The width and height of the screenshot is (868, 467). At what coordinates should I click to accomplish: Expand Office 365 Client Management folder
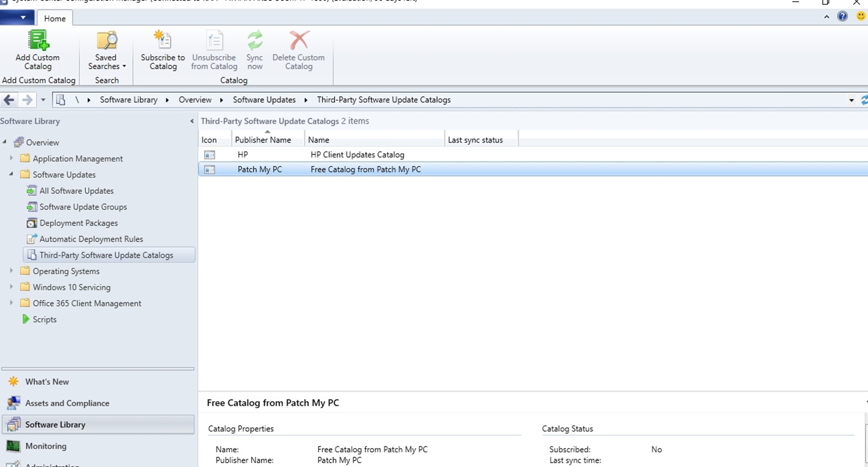click(11, 303)
